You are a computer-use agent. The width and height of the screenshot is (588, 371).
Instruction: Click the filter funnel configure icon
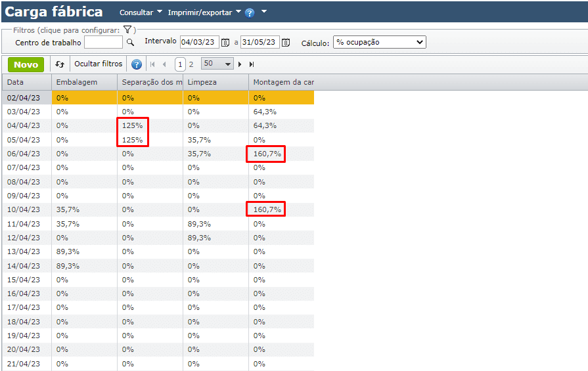coord(127,30)
